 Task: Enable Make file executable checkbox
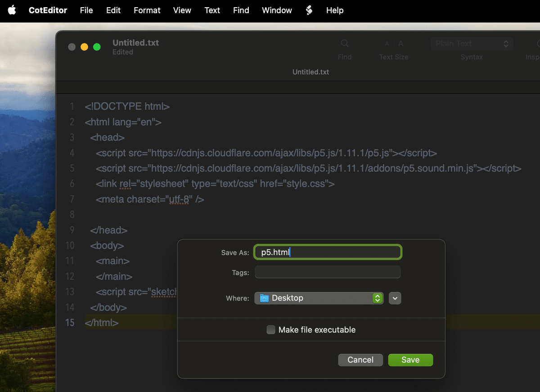point(271,330)
